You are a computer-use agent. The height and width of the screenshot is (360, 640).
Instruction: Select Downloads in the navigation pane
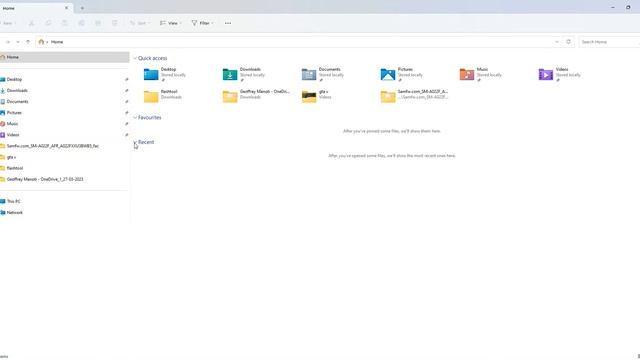point(64,91)
